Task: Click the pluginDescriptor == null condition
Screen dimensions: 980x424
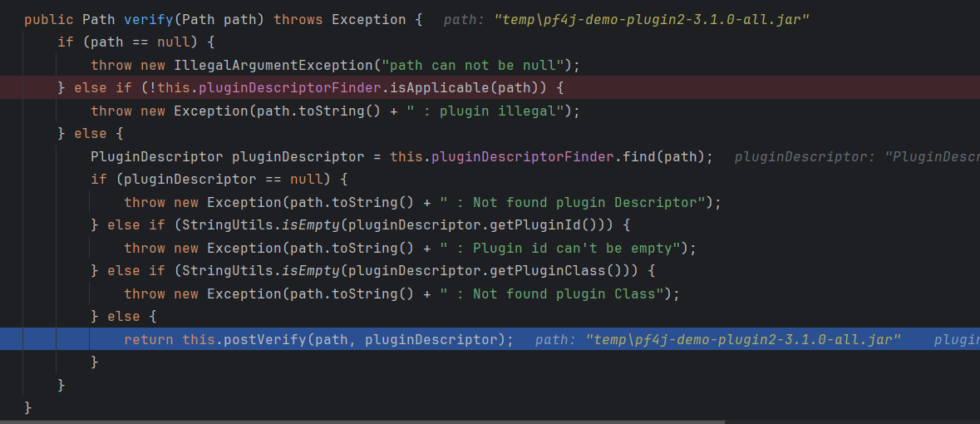Action: (223, 180)
